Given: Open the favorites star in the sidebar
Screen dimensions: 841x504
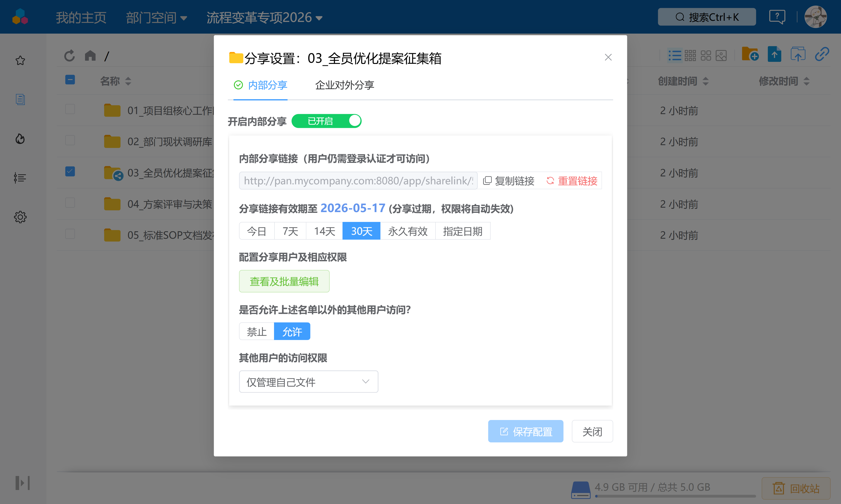Looking at the screenshot, I should [x=20, y=60].
